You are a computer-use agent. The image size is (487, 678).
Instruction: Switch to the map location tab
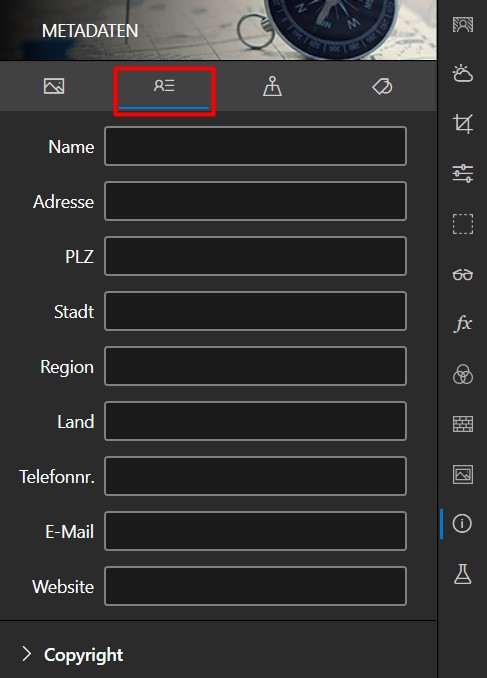(x=272, y=86)
